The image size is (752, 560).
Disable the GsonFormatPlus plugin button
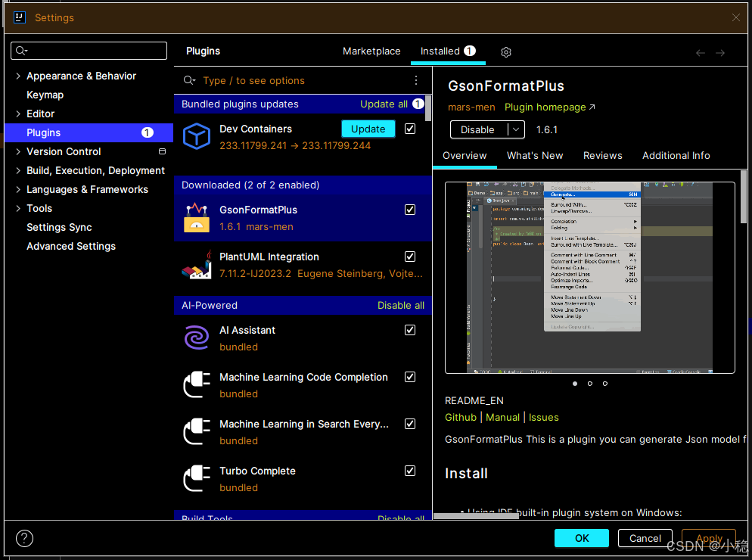[x=479, y=129]
